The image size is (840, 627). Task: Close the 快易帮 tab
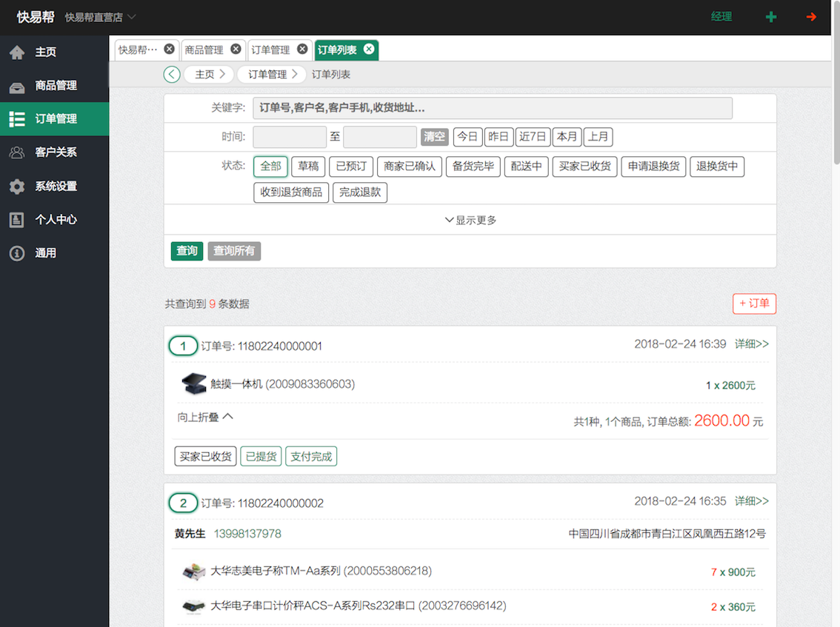(x=170, y=50)
